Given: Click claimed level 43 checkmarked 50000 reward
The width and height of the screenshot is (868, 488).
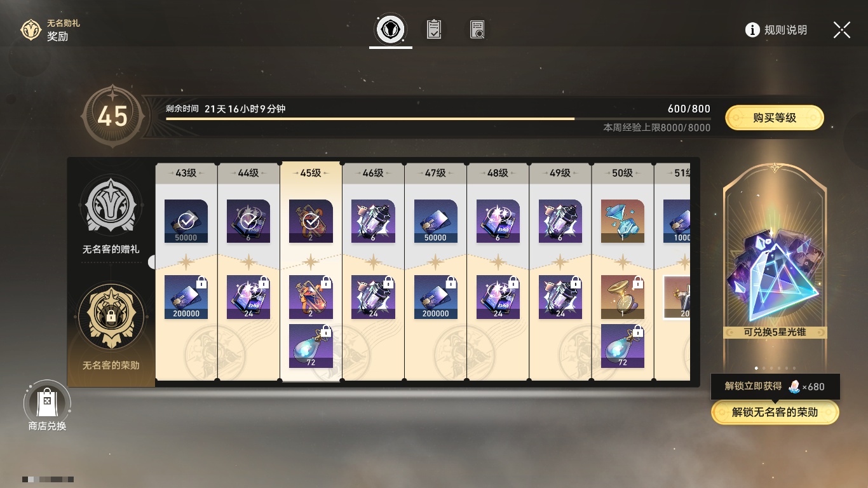Looking at the screenshot, I should pos(186,221).
